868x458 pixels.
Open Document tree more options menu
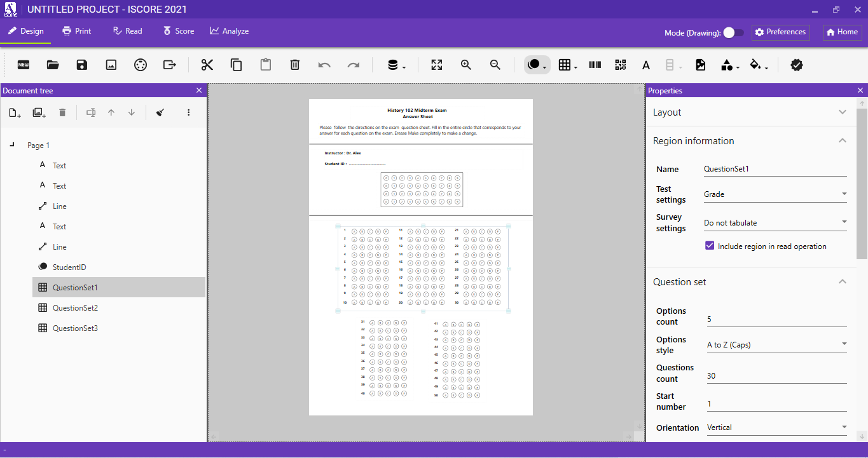click(189, 112)
